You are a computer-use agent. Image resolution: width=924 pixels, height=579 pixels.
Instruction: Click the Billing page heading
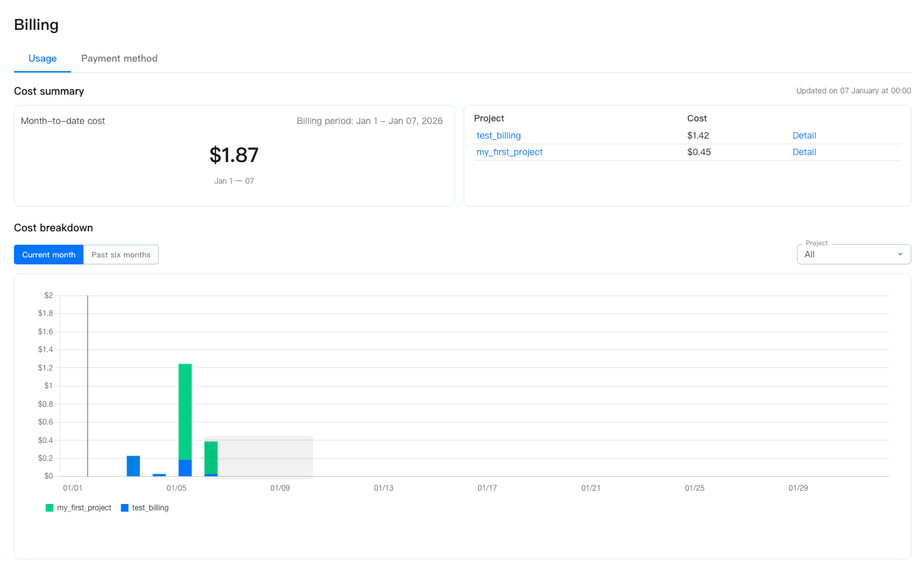pyautogui.click(x=36, y=25)
